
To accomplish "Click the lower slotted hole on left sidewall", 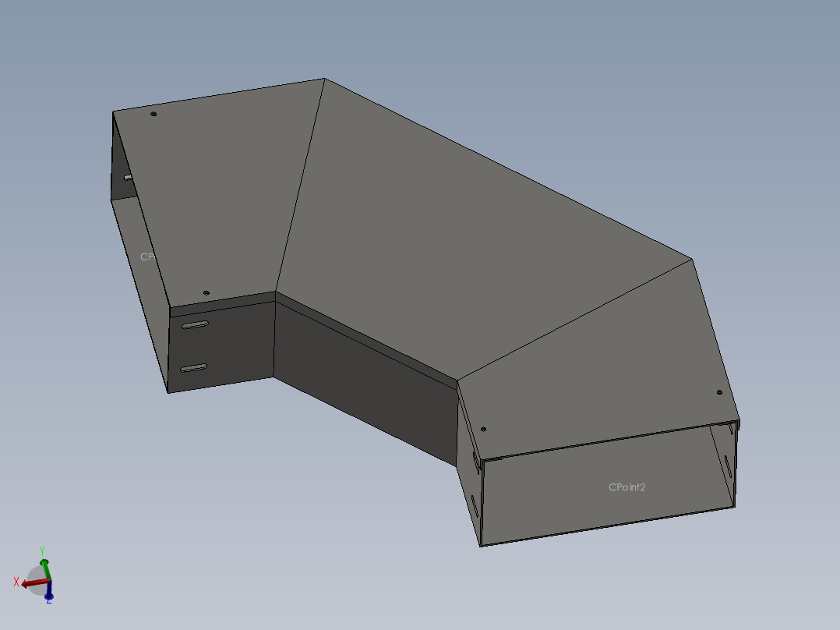I will click(x=192, y=366).
